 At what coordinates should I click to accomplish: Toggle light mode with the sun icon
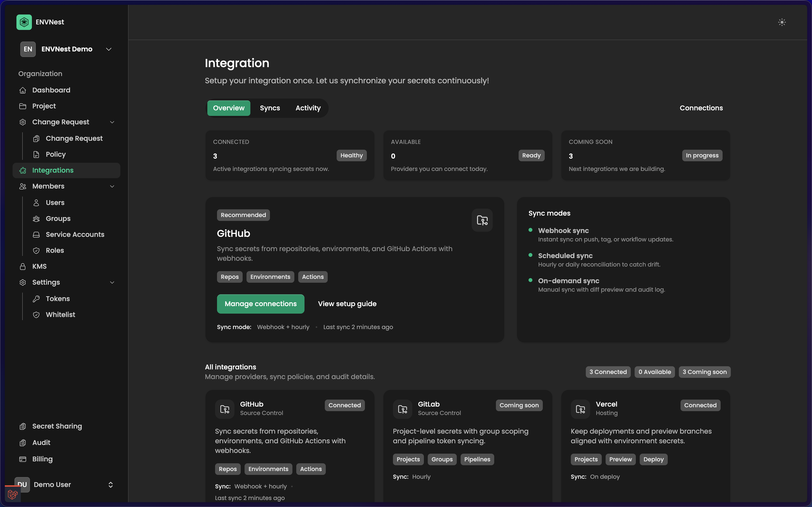pos(782,22)
